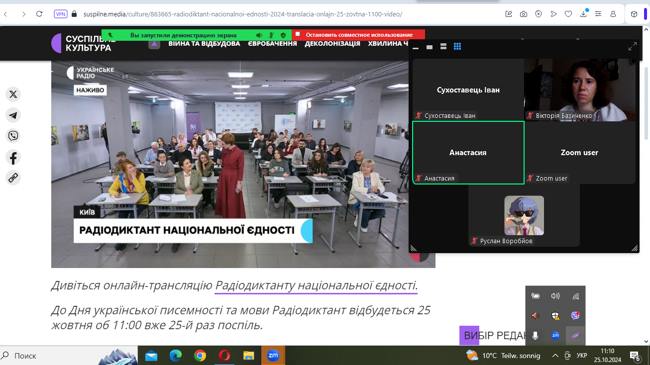
Task: Stop screen sharing with red button
Action: 359,35
